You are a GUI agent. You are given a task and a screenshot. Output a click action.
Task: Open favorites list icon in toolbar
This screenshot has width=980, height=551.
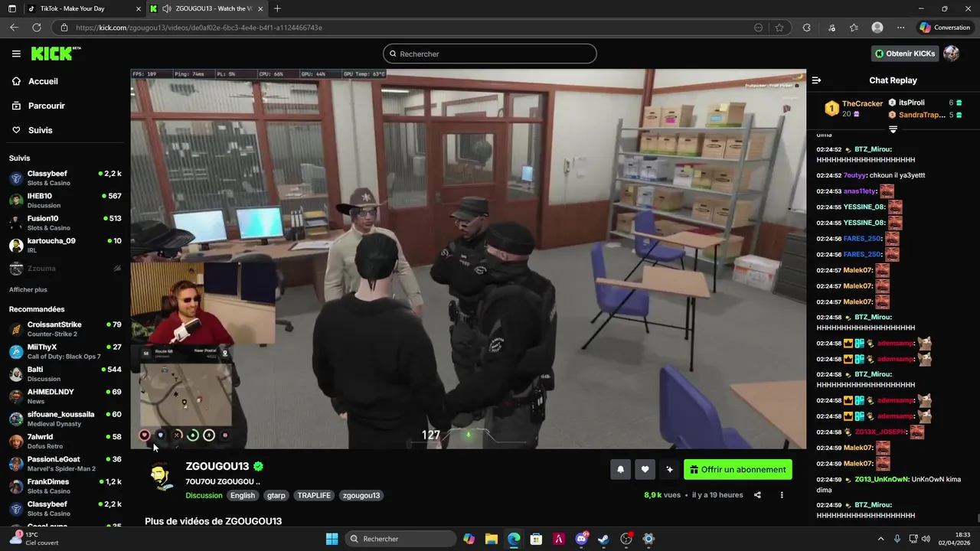coord(854,28)
